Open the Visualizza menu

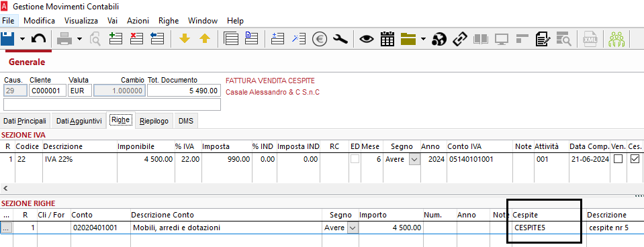[x=81, y=21]
